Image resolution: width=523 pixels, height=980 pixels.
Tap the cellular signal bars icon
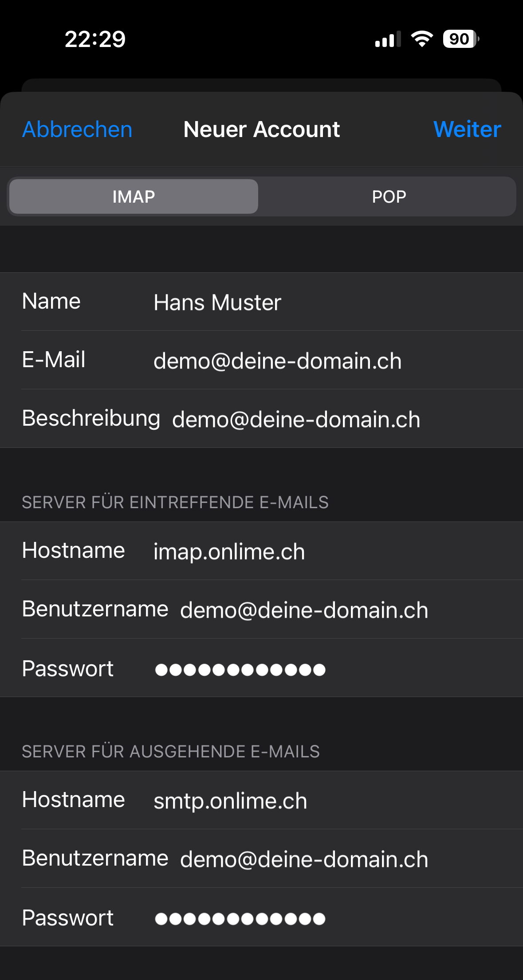[388, 39]
